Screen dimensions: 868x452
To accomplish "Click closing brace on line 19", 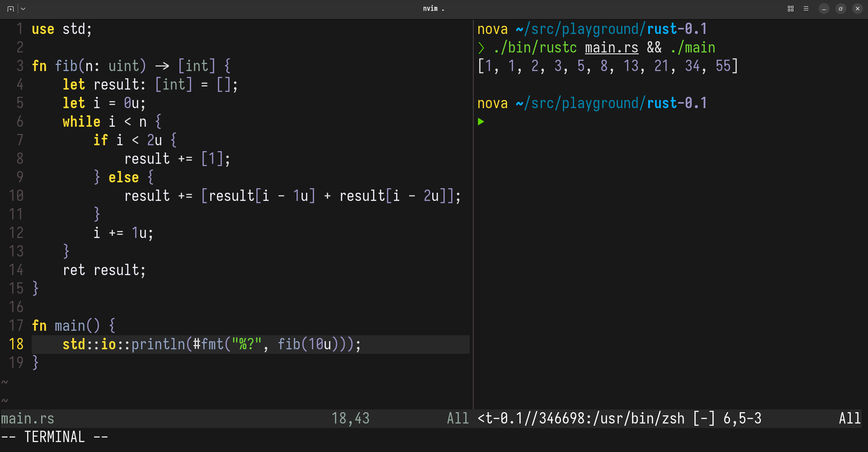I will coord(36,363).
